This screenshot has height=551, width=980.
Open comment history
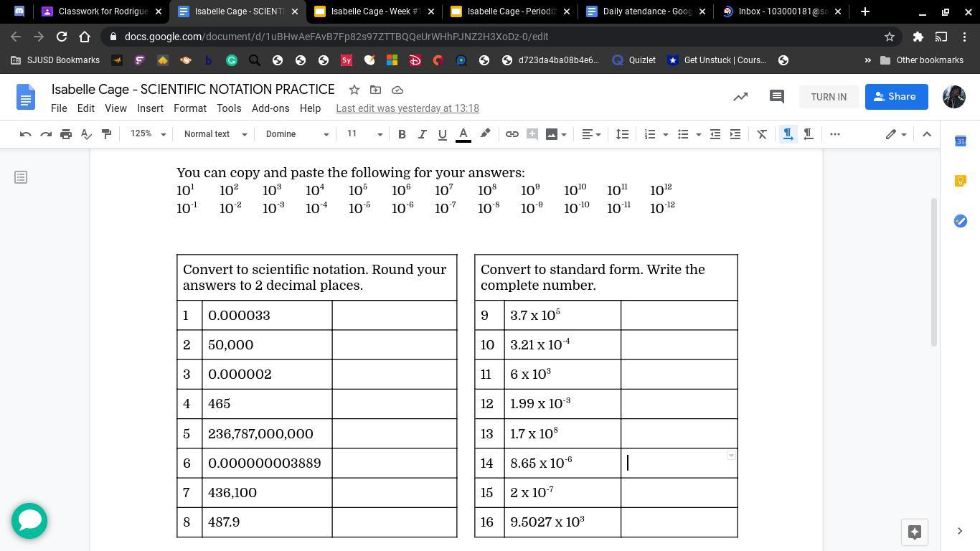pos(776,97)
